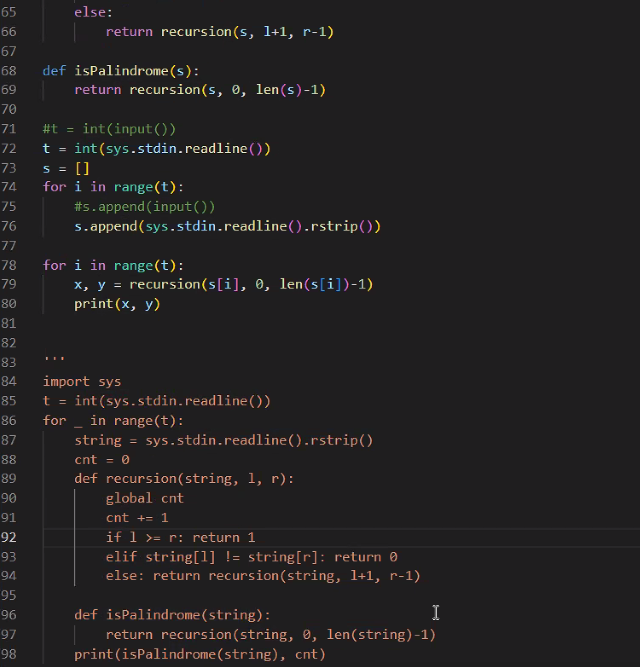Image resolution: width=640 pixels, height=667 pixels.
Task: Click the comment '#t = int(input())'
Action: point(109,129)
